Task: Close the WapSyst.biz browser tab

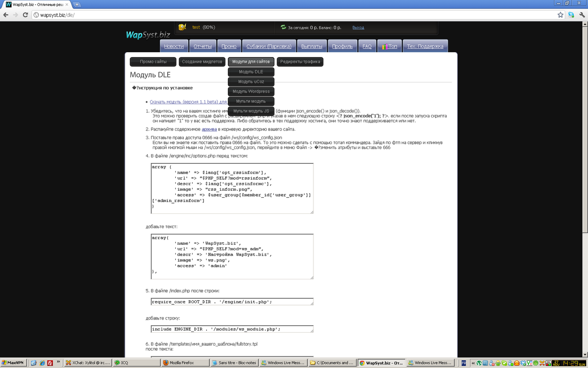Action: (x=67, y=4)
